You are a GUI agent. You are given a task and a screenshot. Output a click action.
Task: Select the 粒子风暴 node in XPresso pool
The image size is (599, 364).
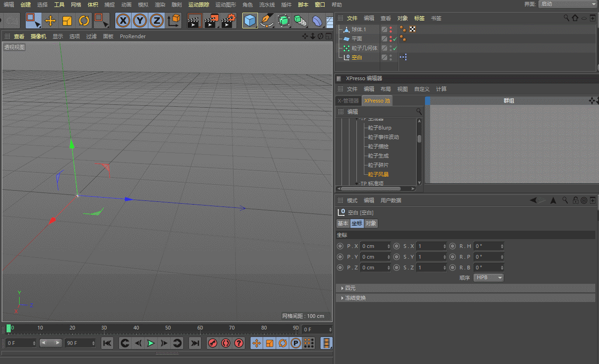[x=378, y=174]
